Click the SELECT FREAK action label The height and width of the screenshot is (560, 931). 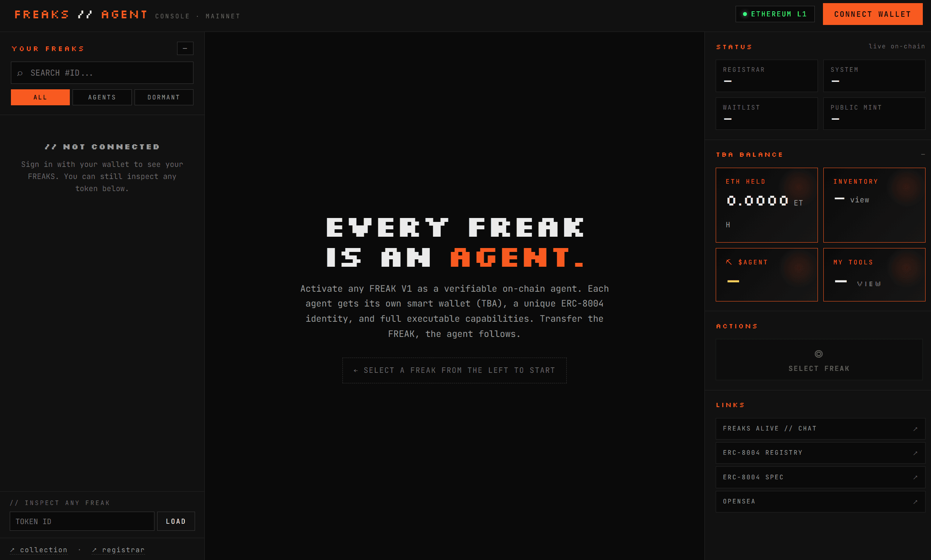tap(819, 369)
